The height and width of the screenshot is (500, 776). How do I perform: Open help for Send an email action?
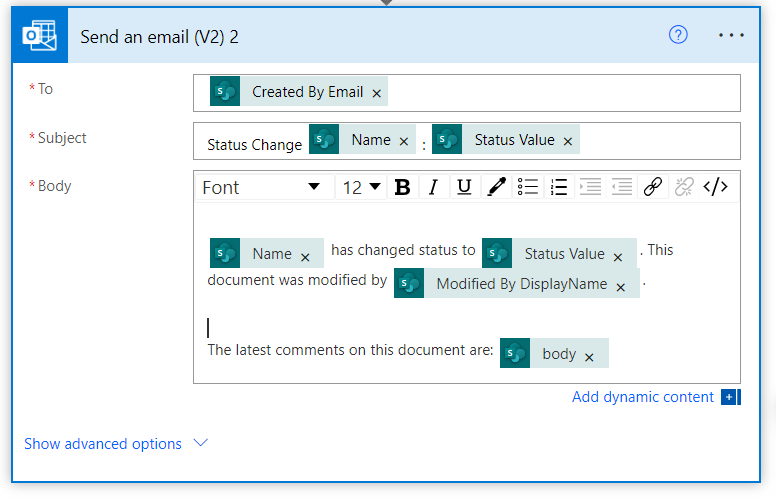678,35
